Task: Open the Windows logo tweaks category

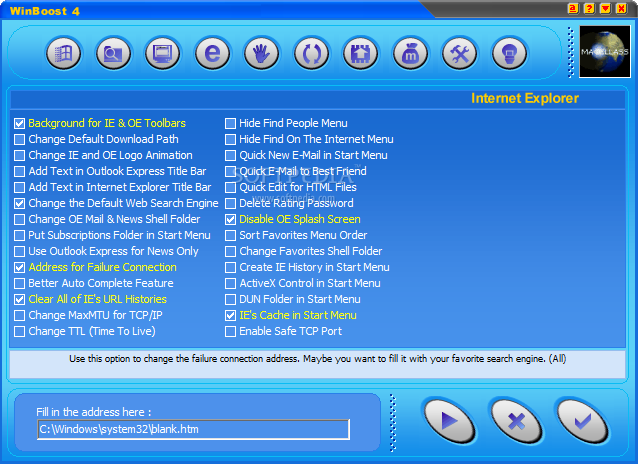Action: pos(64,53)
